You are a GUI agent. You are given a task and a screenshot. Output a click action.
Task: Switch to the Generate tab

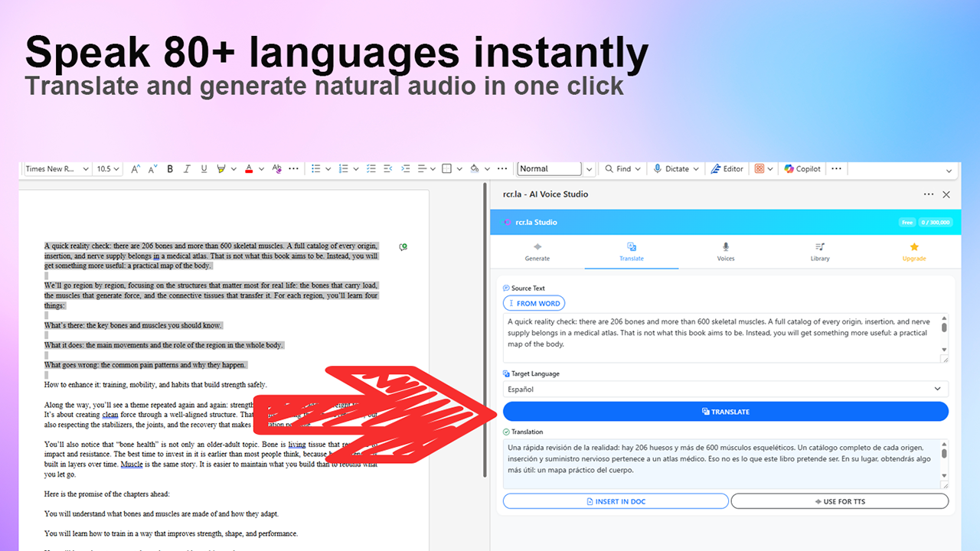pos(537,252)
